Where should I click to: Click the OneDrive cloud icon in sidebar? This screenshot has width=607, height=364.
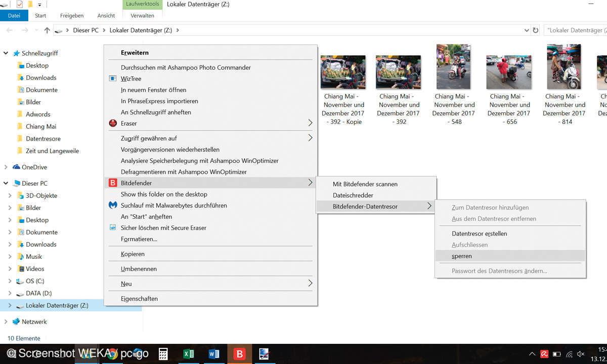(16, 167)
